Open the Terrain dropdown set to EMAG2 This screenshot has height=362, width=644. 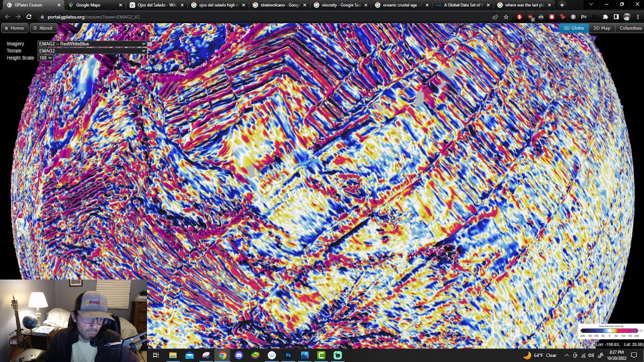[92, 51]
